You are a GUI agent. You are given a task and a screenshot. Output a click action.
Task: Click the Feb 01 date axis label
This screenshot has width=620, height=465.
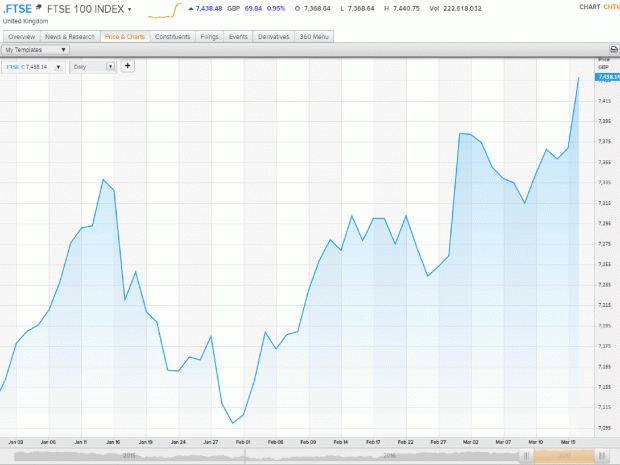pyautogui.click(x=243, y=442)
